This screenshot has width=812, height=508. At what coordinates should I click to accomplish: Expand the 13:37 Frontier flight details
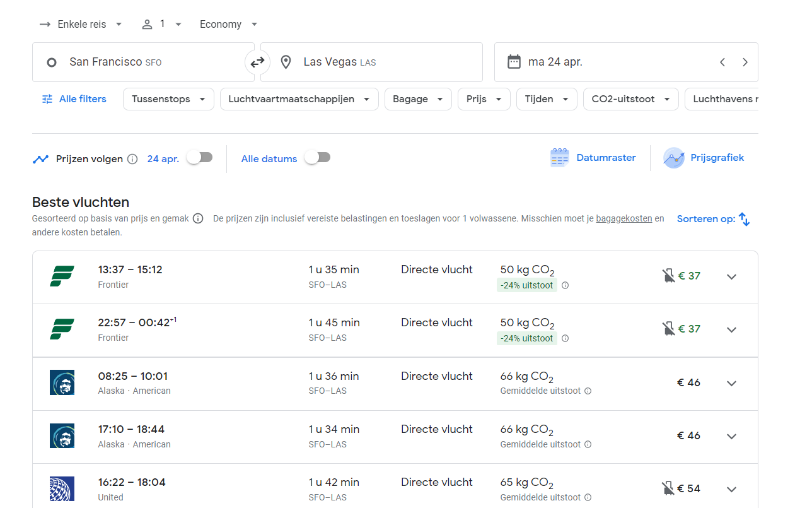pyautogui.click(x=731, y=276)
